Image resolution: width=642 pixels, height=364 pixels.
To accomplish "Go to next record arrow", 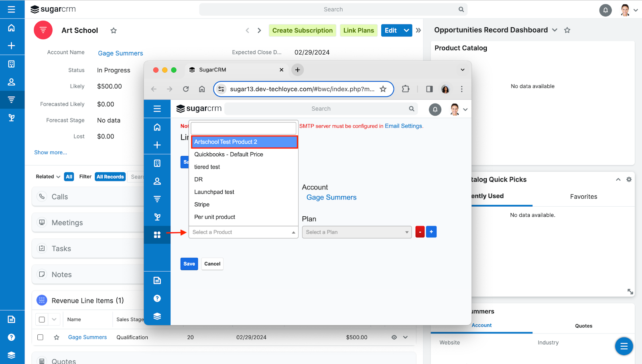I will (x=259, y=31).
